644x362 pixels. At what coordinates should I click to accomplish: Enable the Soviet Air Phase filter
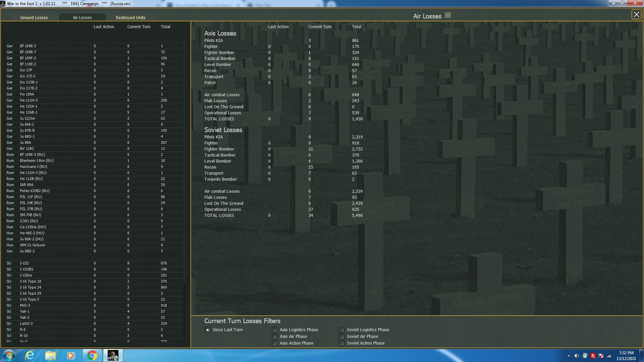[341, 337]
